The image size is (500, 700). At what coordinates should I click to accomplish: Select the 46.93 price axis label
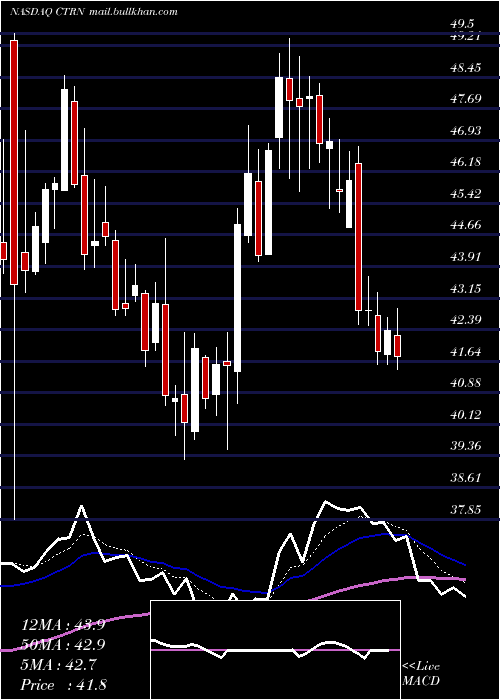(x=466, y=130)
